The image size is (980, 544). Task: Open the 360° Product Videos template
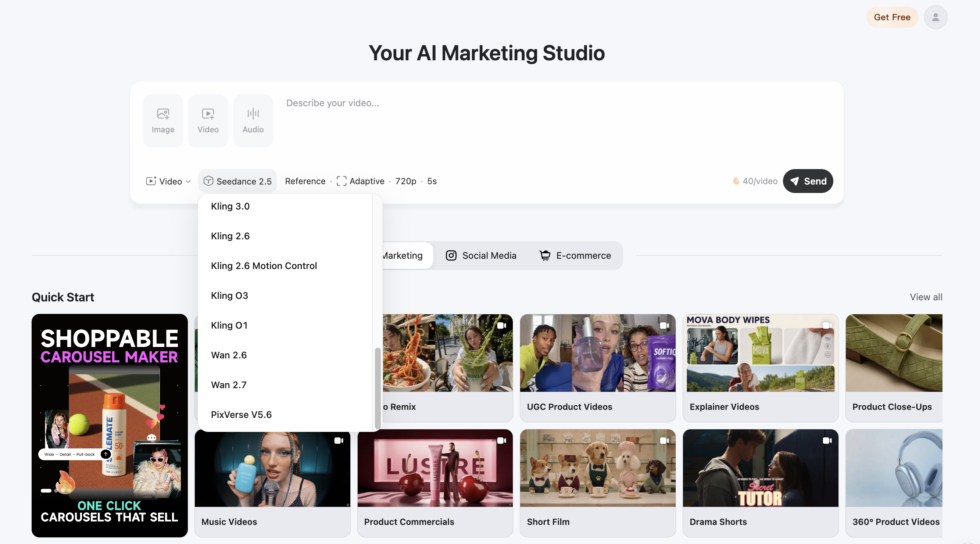tap(894, 483)
